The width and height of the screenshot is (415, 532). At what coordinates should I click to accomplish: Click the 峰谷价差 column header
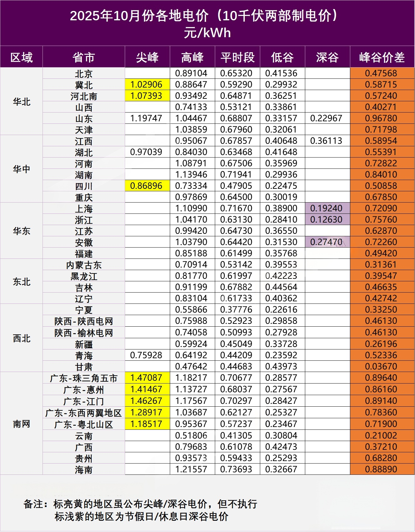[x=382, y=57]
